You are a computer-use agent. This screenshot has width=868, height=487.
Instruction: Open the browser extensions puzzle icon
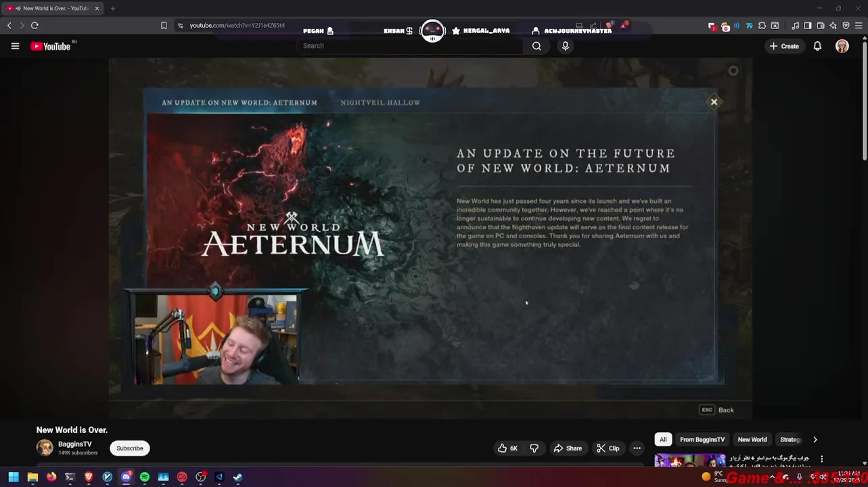pyautogui.click(x=762, y=26)
